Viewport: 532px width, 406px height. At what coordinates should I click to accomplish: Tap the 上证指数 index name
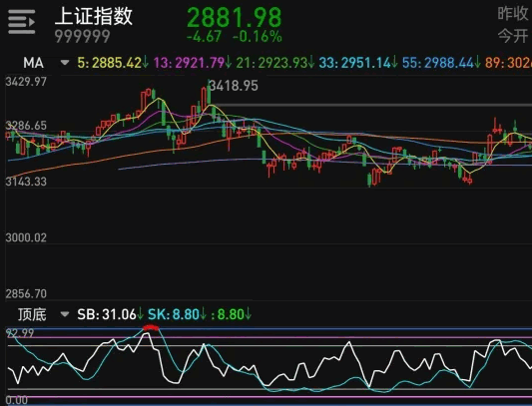(94, 16)
